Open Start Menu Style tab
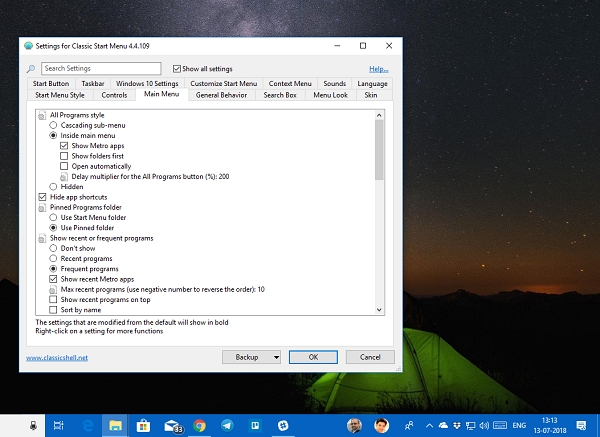600x437 pixels. tap(60, 95)
